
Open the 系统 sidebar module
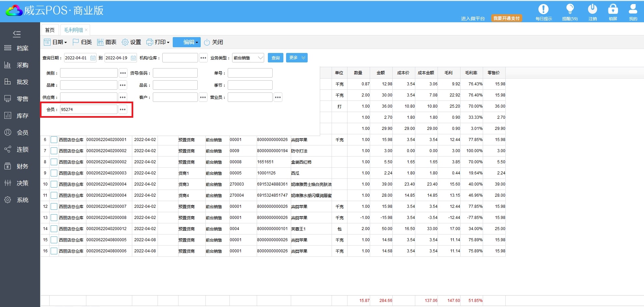[x=16, y=200]
